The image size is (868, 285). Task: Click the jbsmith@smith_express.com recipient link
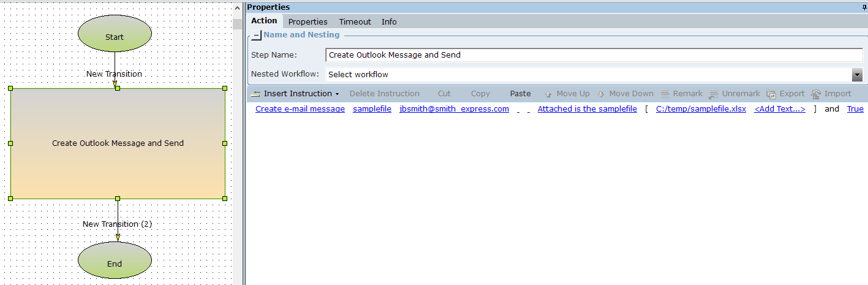(x=454, y=109)
